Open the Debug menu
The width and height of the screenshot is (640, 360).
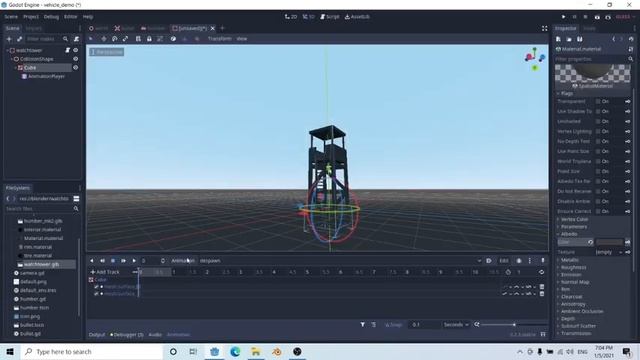51,17
